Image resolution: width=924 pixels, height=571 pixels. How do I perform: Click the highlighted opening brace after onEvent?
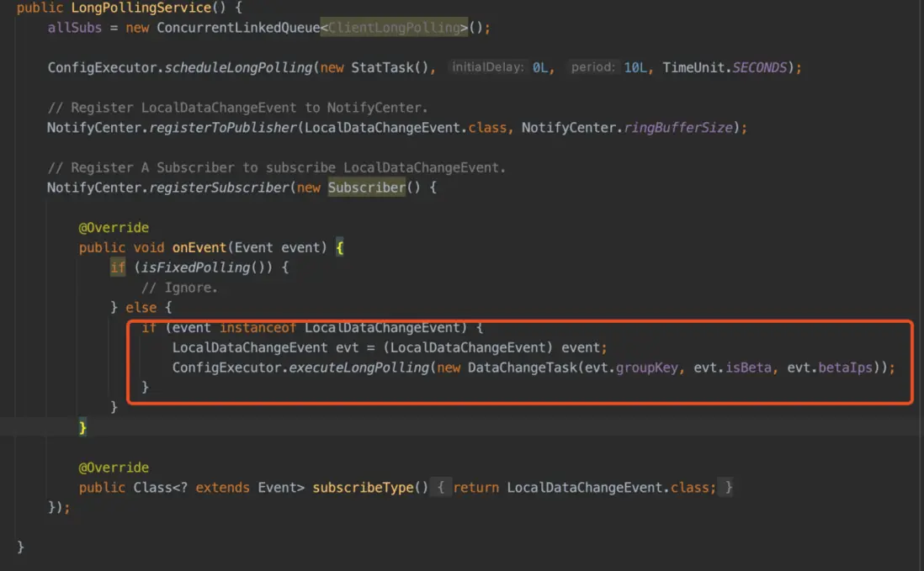tap(339, 248)
